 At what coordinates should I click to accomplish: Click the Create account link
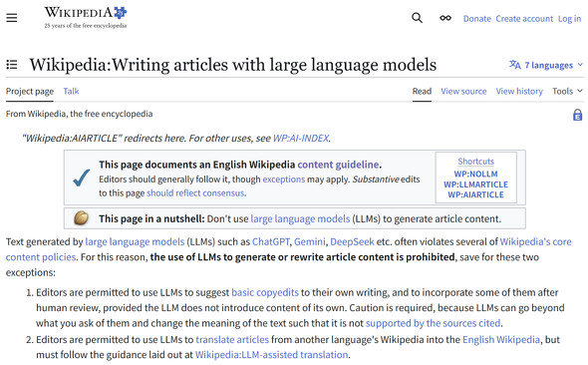tap(524, 18)
